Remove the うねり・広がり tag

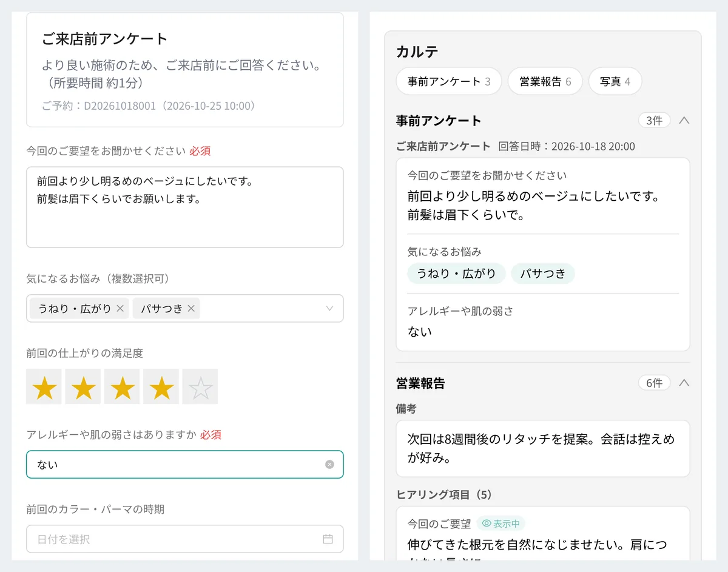(x=120, y=309)
